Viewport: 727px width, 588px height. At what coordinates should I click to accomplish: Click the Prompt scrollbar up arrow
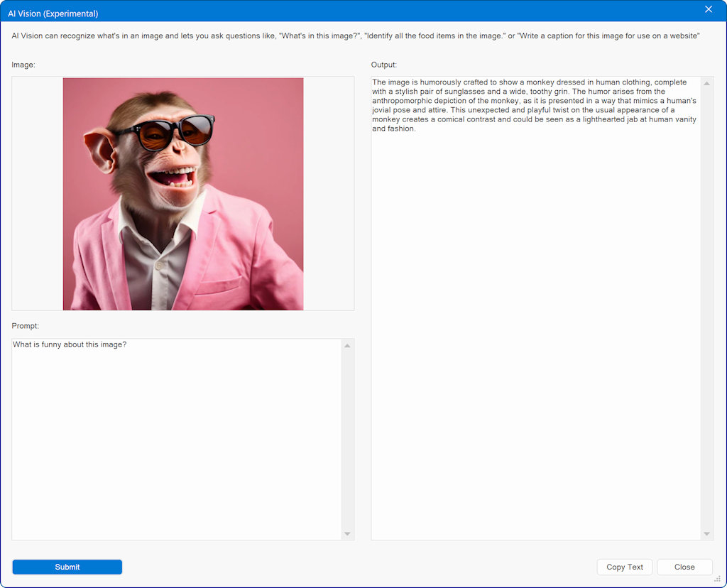coord(347,345)
